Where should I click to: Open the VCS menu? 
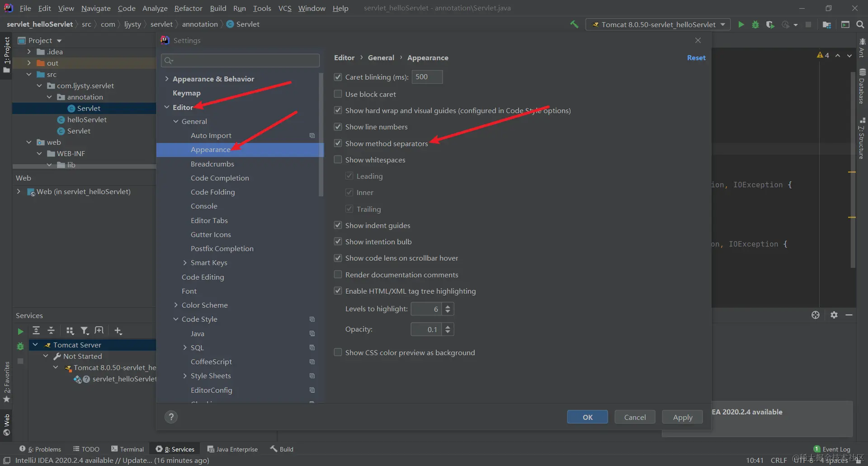coord(285,8)
